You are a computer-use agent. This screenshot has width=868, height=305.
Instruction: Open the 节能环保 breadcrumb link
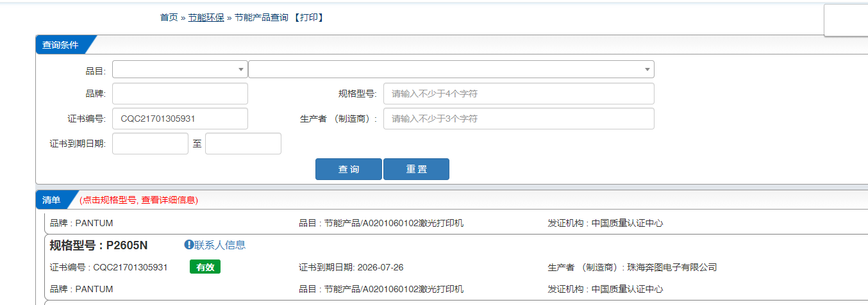[x=206, y=18]
